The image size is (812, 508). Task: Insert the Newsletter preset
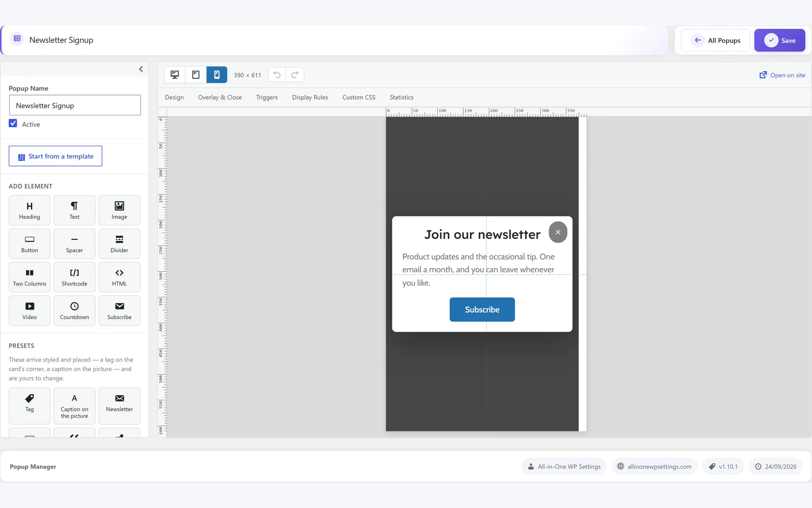(119, 406)
